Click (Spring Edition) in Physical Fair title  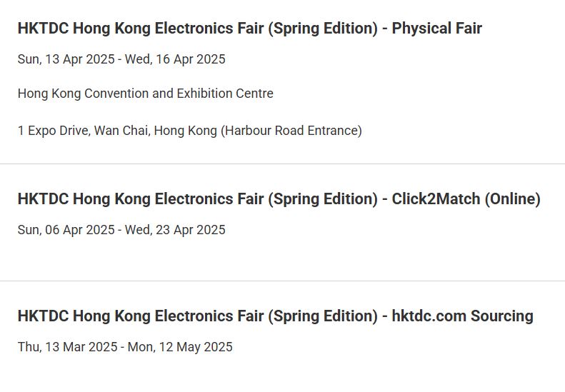323,29
